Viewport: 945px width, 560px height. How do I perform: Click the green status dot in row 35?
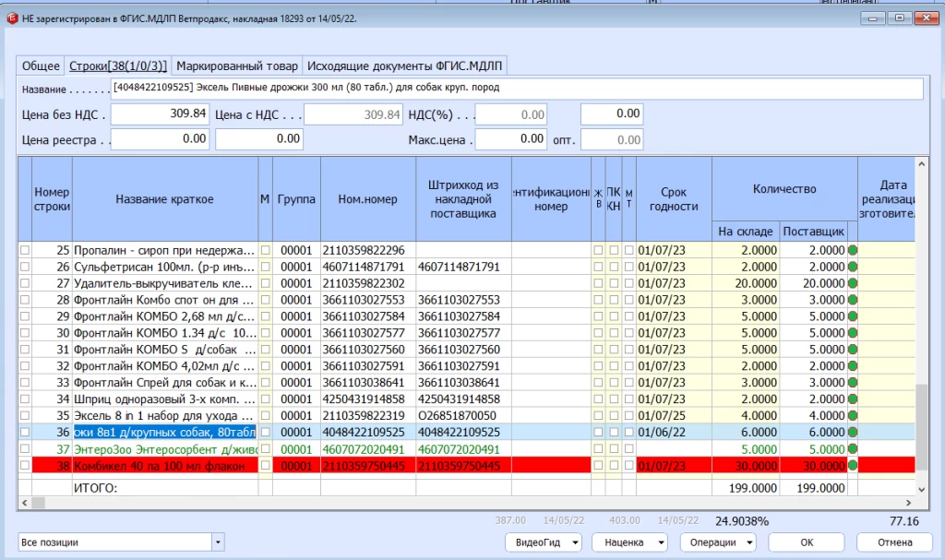[852, 415]
